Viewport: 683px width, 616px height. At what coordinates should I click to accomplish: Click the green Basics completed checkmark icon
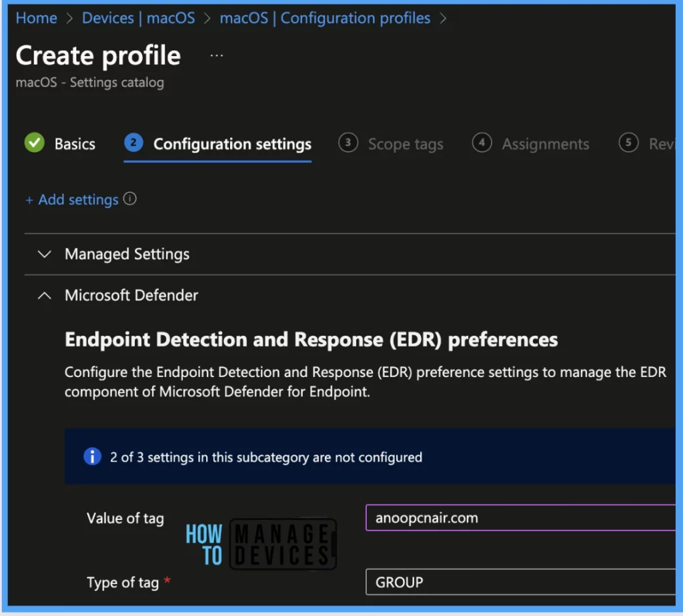tap(35, 143)
